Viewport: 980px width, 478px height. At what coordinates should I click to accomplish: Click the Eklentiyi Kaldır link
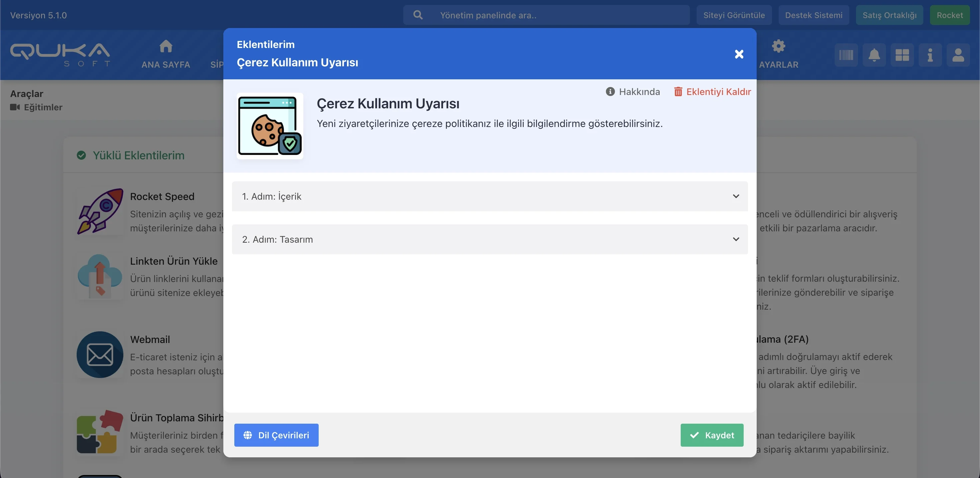pyautogui.click(x=712, y=92)
